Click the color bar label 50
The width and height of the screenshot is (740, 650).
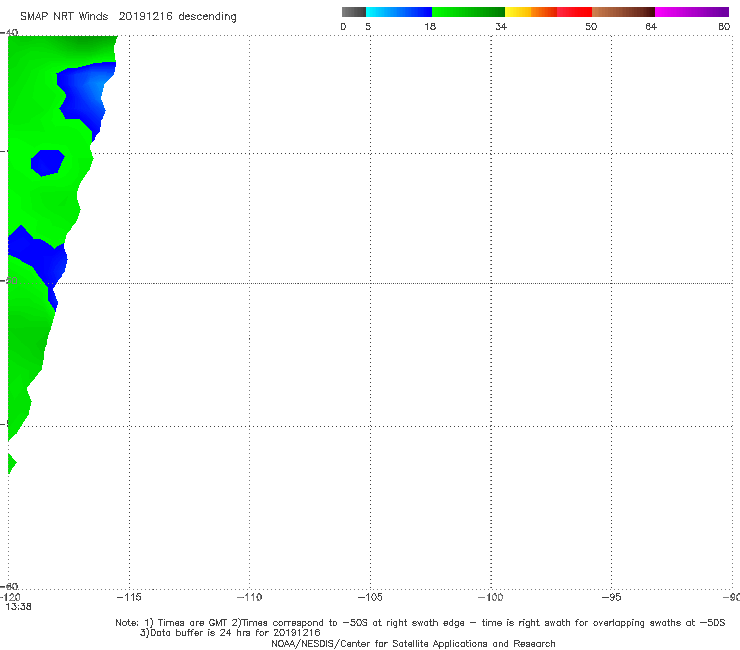[x=591, y=27]
